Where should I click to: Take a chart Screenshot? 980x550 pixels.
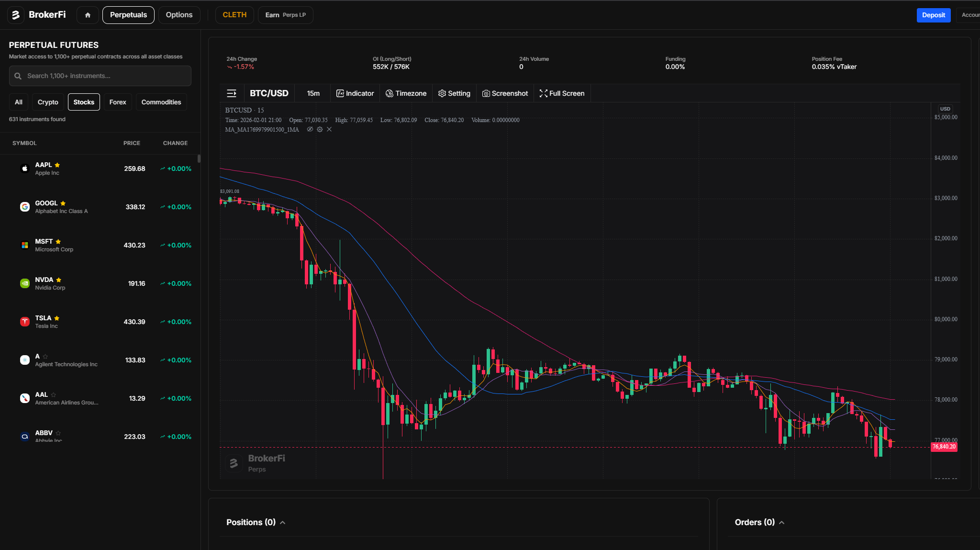pos(505,93)
